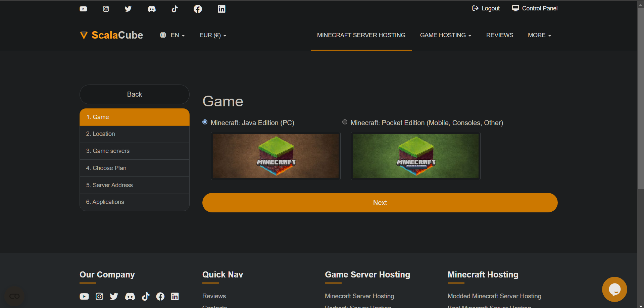Image resolution: width=644 pixels, height=308 pixels.
Task: Select Minecraft: Java Edition (PC) radio
Action: [205, 122]
